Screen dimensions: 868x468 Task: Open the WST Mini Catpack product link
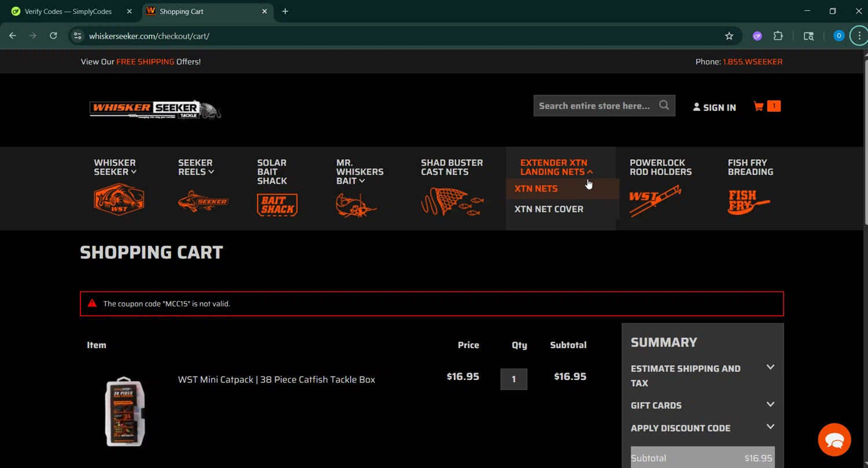[277, 379]
